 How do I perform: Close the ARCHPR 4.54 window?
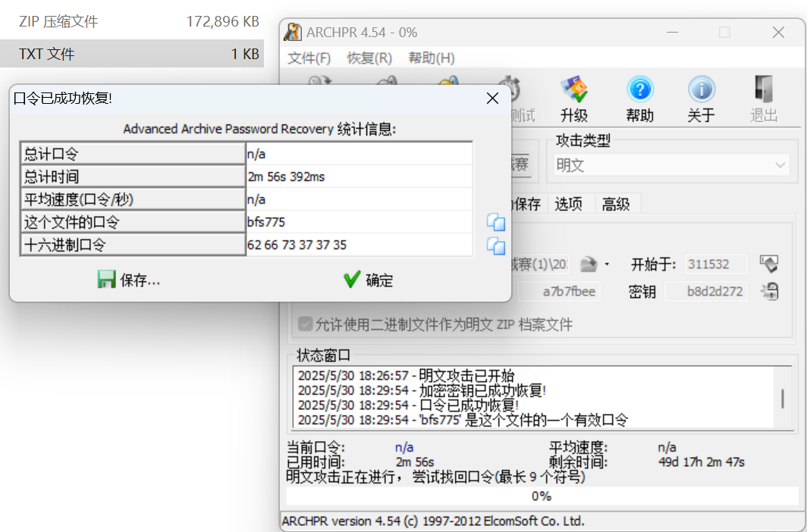click(x=778, y=33)
